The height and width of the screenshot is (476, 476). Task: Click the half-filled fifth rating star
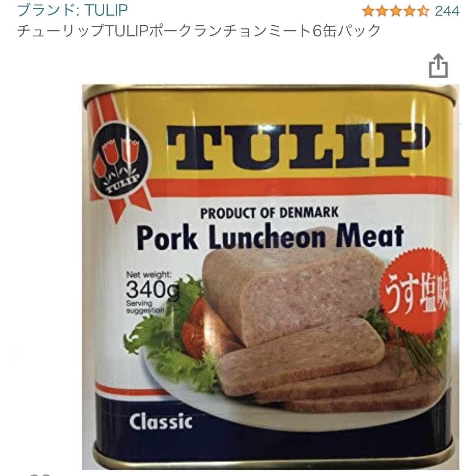pos(422,11)
